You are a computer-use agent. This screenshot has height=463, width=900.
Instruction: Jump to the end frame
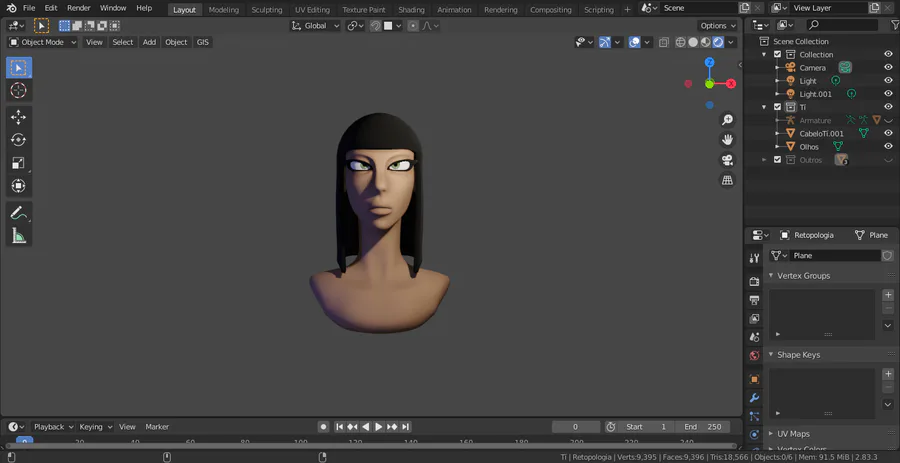(406, 427)
